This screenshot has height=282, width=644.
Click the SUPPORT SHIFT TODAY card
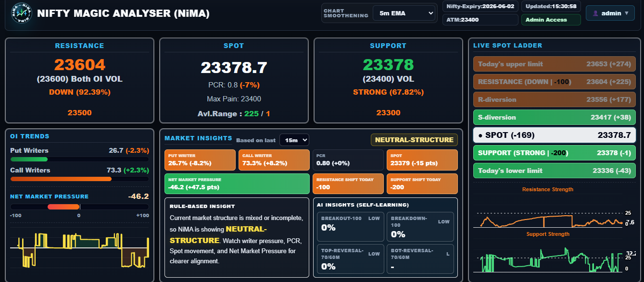(422, 184)
